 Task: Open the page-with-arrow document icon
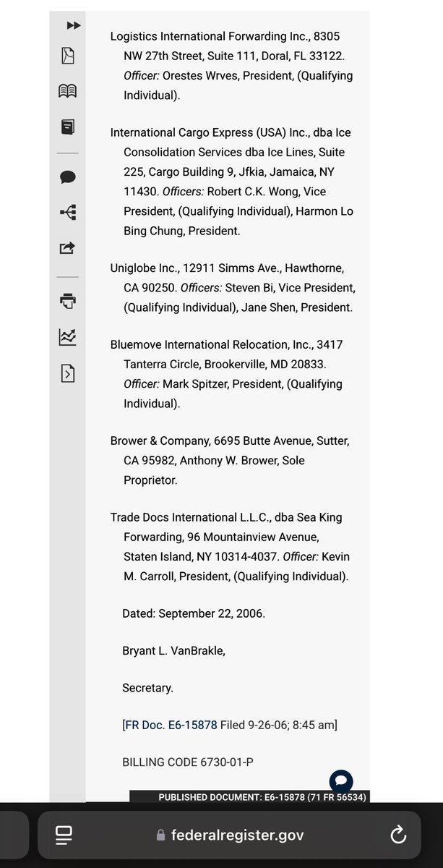tap(67, 373)
